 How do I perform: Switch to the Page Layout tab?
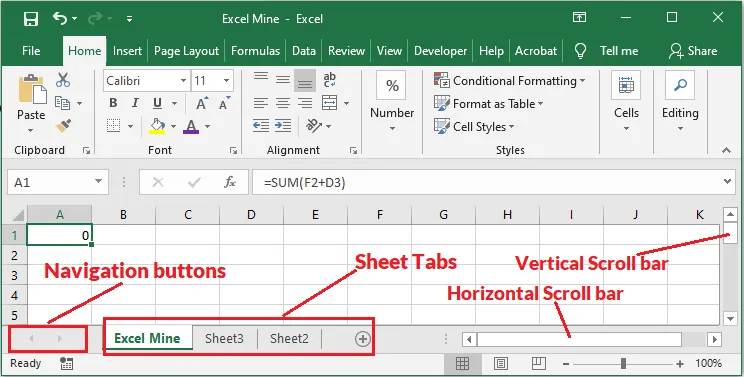pos(186,51)
